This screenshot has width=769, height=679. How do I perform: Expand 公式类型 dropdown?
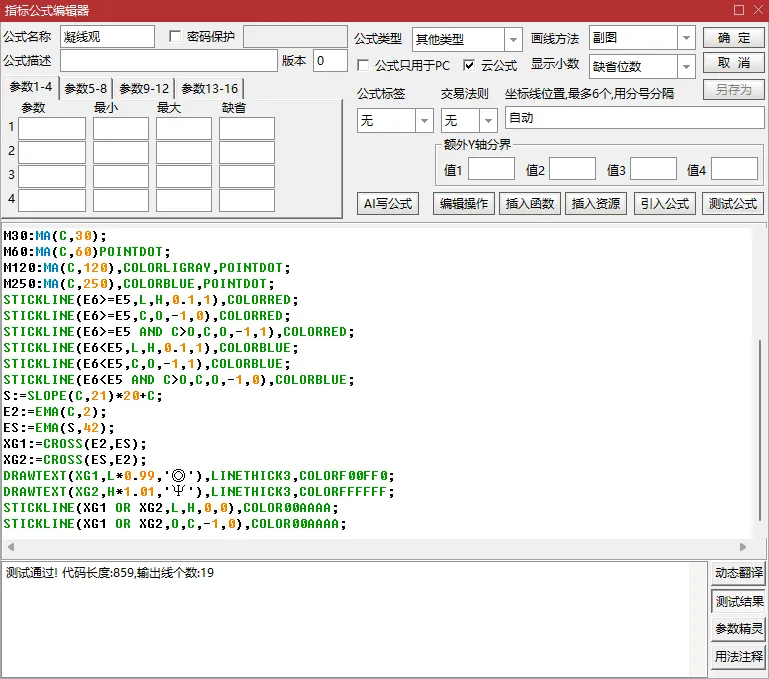513,39
